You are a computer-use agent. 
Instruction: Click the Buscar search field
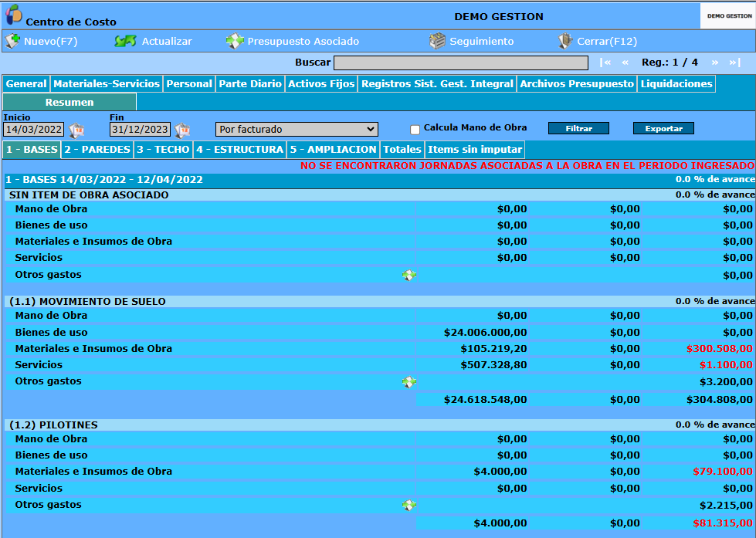click(461, 63)
